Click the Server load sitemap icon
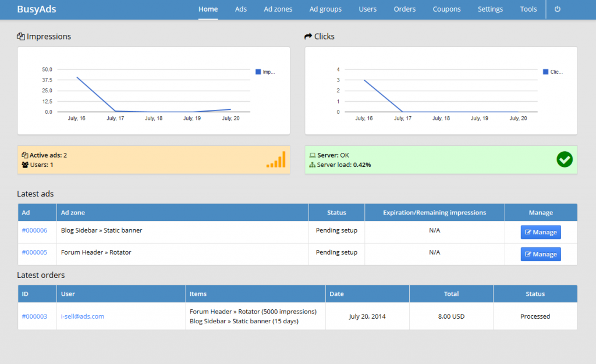This screenshot has width=596, height=364. point(313,165)
